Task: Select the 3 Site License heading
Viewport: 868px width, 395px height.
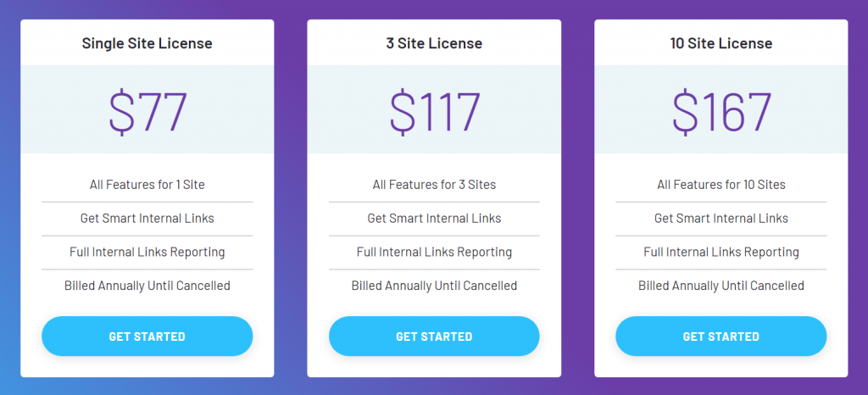Action: click(434, 43)
